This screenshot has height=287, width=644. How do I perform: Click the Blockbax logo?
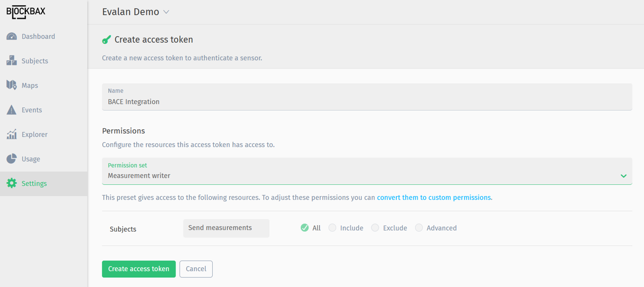(x=26, y=12)
